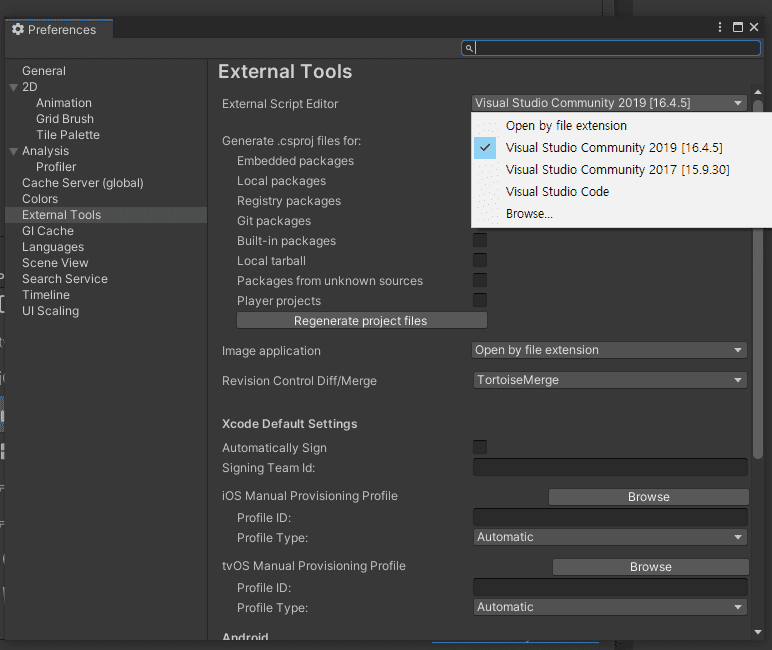Focus the preferences search field
Screen dimensions: 772x650
tap(611, 48)
